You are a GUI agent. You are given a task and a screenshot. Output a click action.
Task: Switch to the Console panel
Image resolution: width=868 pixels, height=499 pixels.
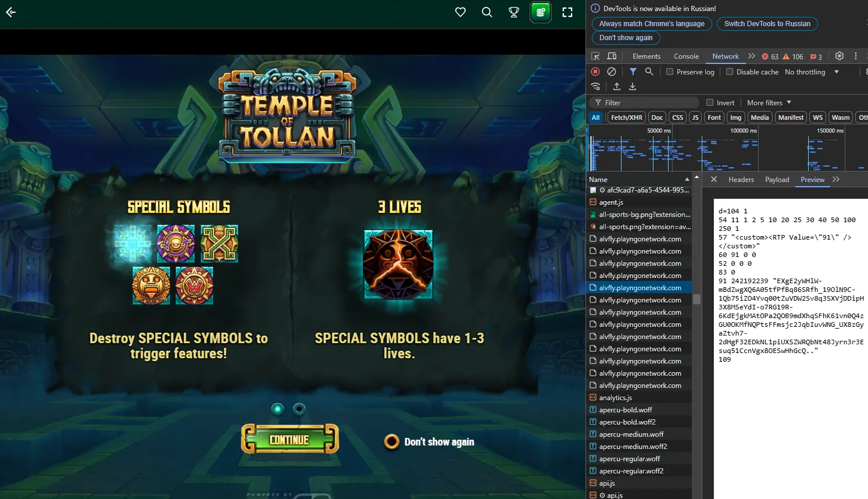point(687,56)
